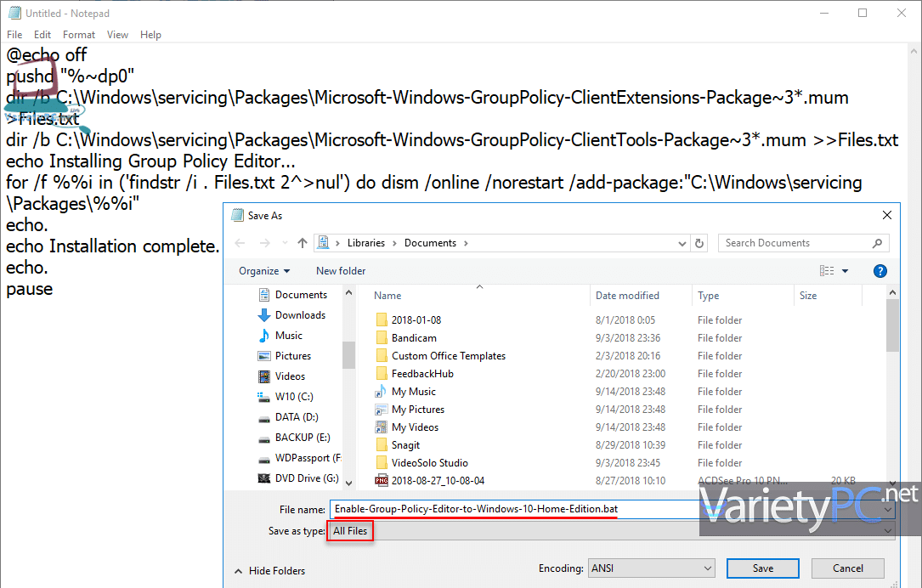Click New folder button
Screen dimensions: 922x588
pyautogui.click(x=341, y=271)
